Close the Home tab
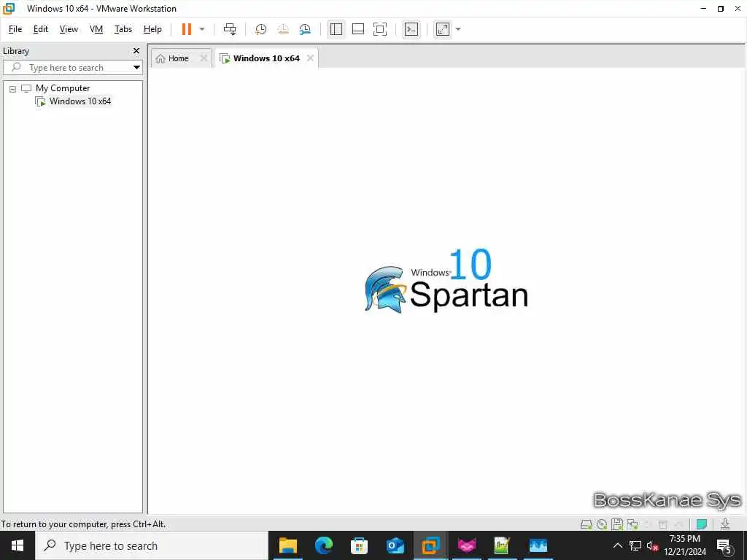The image size is (747, 560). pos(204,58)
